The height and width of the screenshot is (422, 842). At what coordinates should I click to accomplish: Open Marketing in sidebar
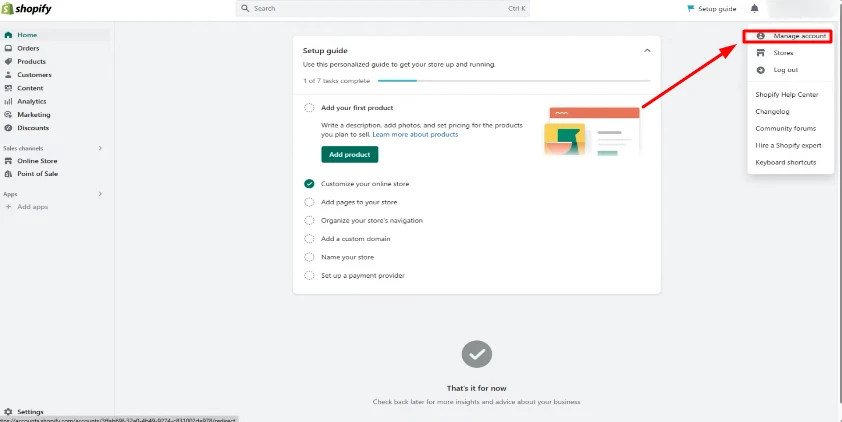click(x=33, y=115)
